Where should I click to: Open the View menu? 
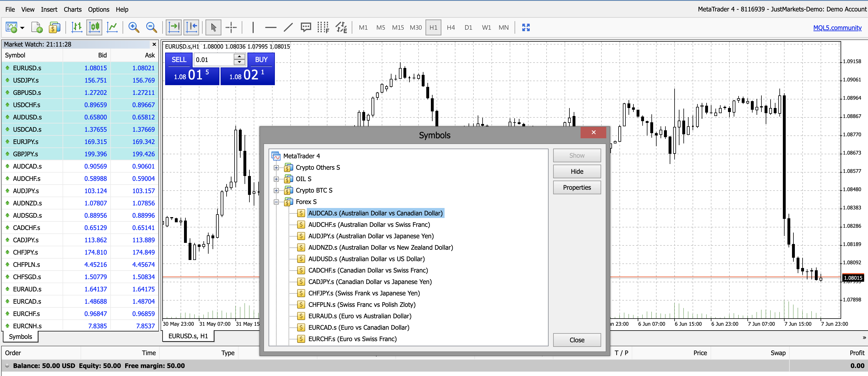(x=28, y=9)
